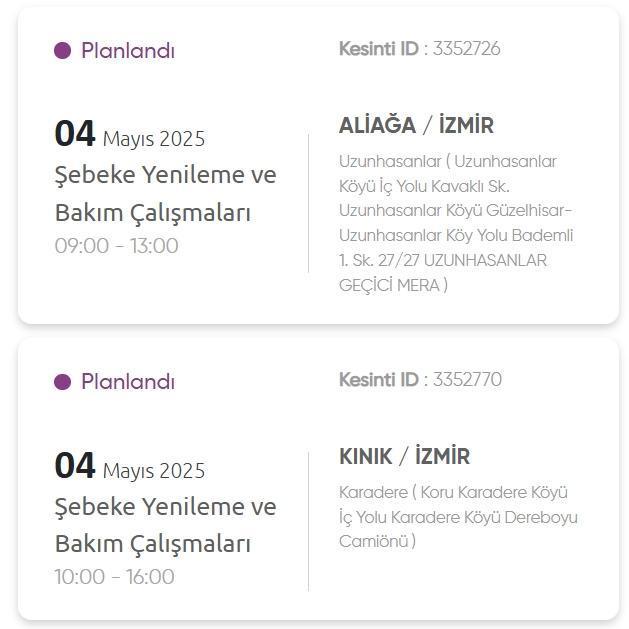The image size is (629, 629).
Task: Select the Planlandı label in the Aliağa card
Action: tap(128, 51)
